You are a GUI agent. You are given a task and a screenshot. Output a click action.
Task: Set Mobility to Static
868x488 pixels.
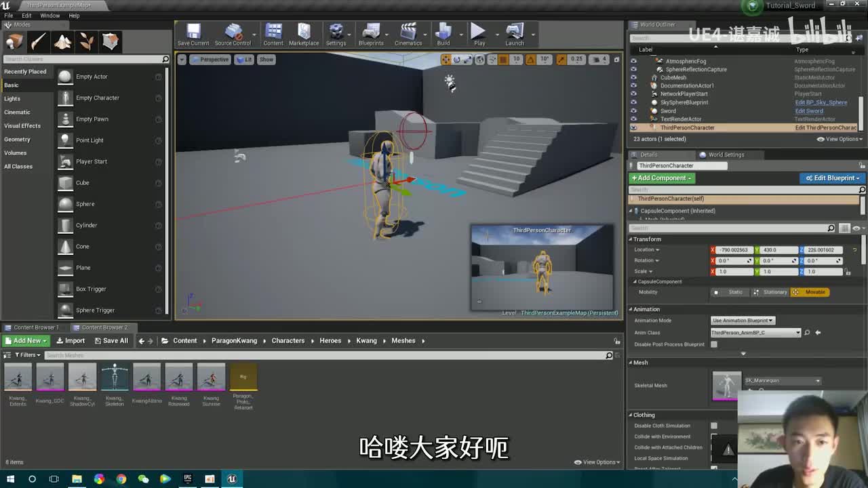click(730, 292)
